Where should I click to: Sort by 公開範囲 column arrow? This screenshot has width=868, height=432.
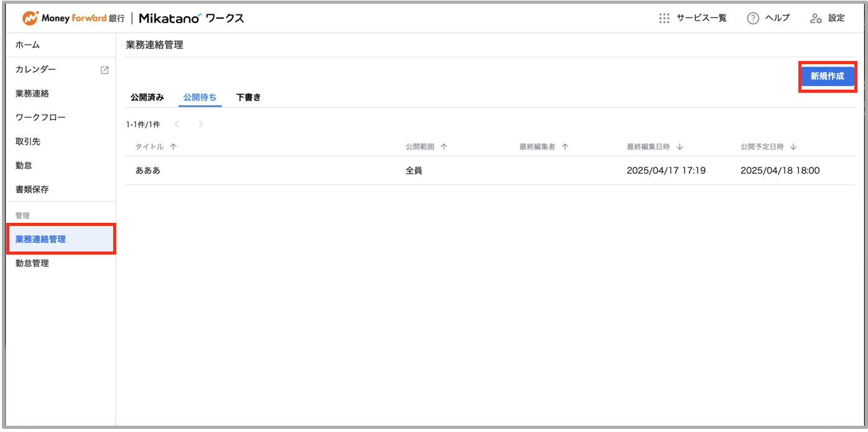(x=444, y=147)
